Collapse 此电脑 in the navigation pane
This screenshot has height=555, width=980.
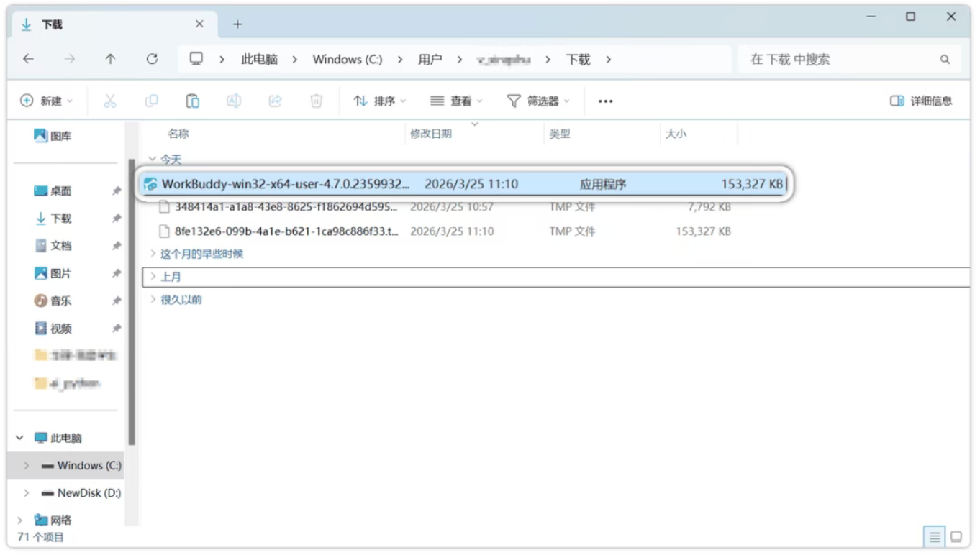20,438
